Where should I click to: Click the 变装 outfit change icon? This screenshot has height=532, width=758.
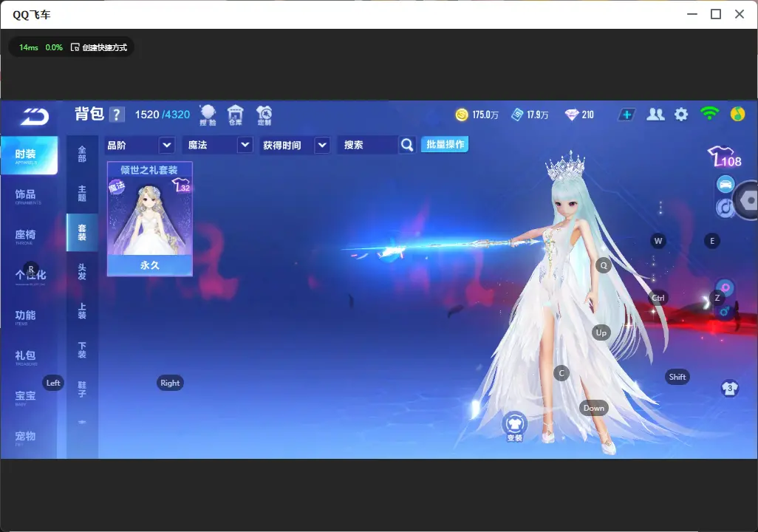514,426
